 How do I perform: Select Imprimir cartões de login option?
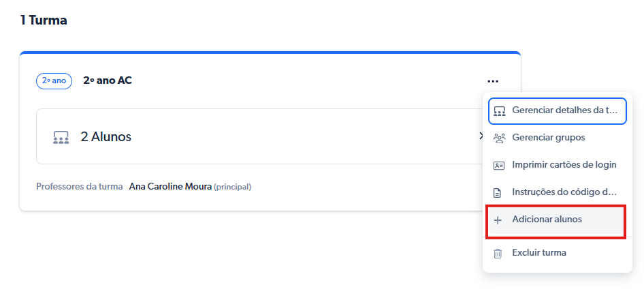(564, 165)
